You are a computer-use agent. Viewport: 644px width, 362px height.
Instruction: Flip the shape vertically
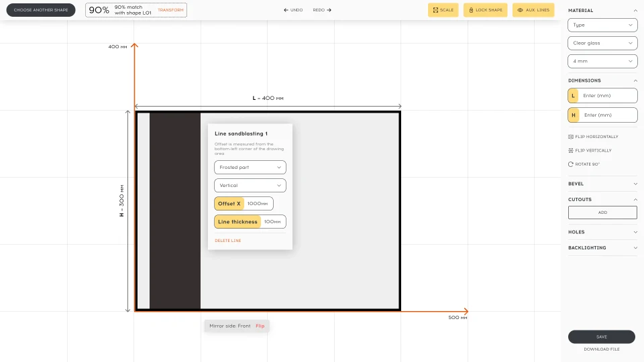tap(590, 151)
